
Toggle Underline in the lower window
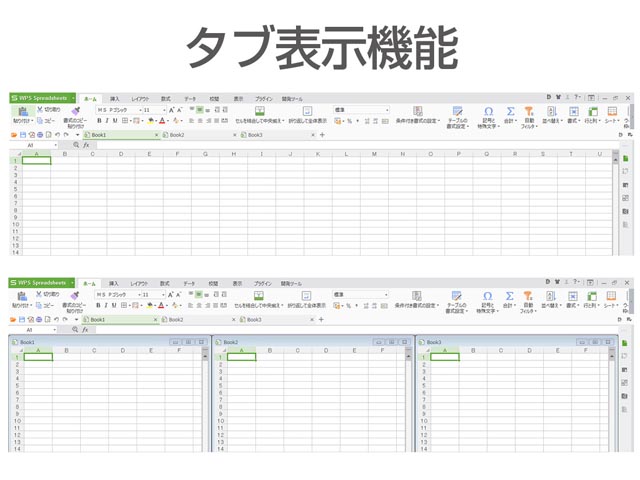point(114,305)
